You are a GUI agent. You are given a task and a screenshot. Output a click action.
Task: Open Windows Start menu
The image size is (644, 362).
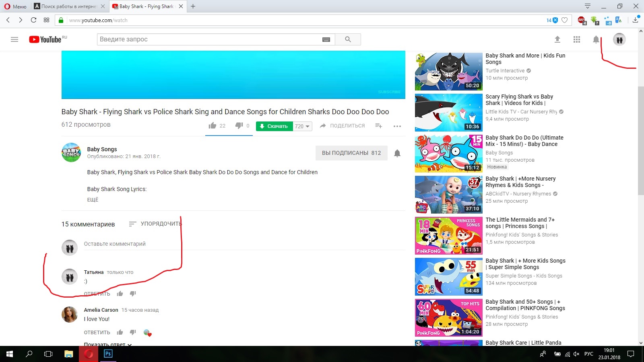click(10, 354)
